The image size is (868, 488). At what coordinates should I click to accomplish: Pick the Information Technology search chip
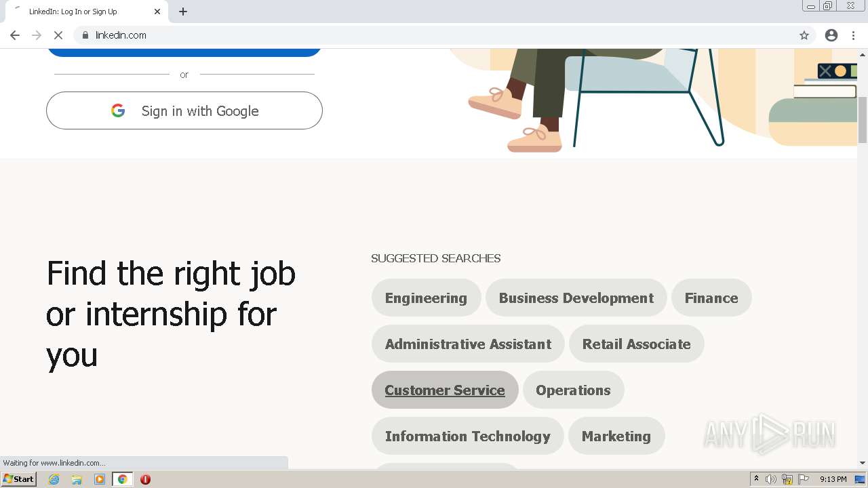468,436
